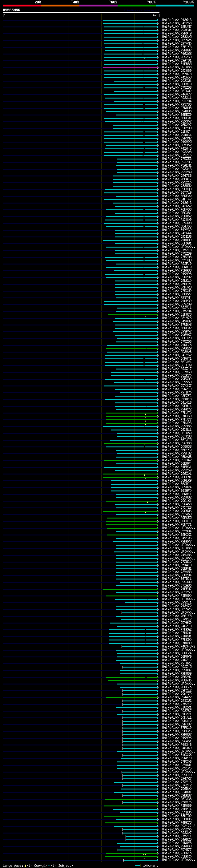Select the UniRef100_C1KG74 label
The image size is (197, 868).
(x=177, y=131)
